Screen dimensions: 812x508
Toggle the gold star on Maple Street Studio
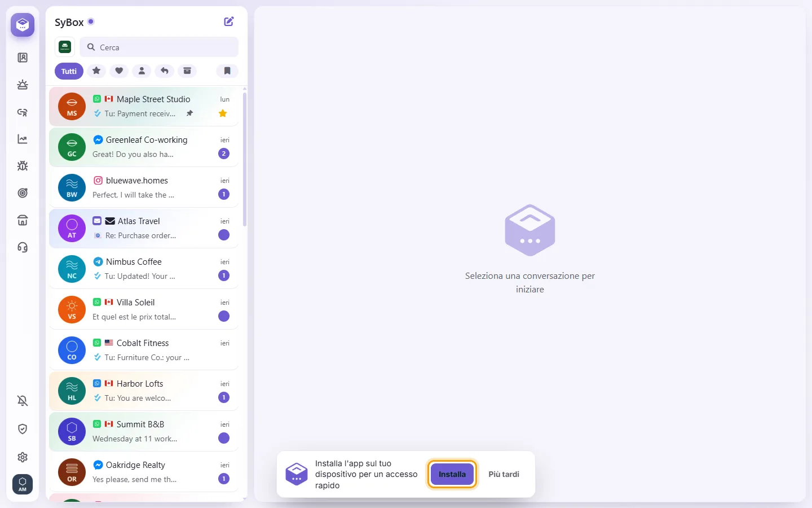click(223, 113)
